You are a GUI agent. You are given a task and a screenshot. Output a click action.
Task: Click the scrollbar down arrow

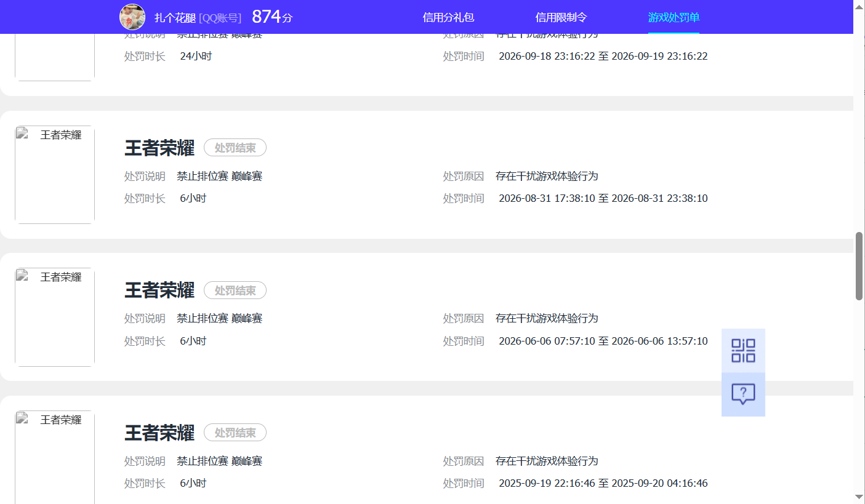[859, 497]
